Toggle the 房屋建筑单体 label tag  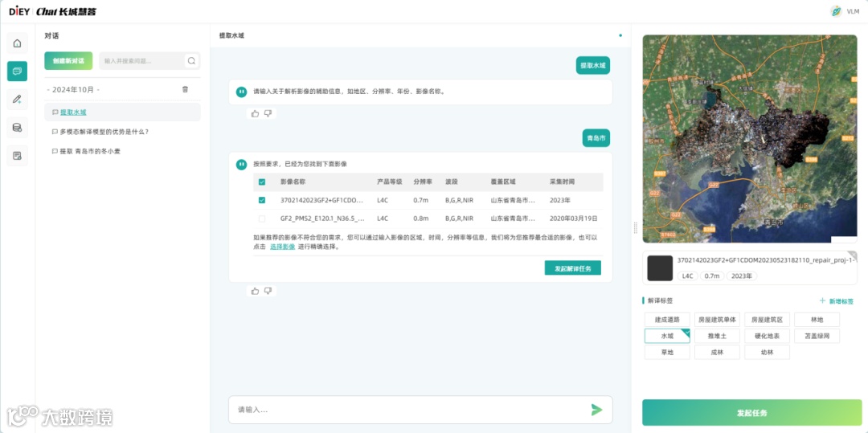717,320
